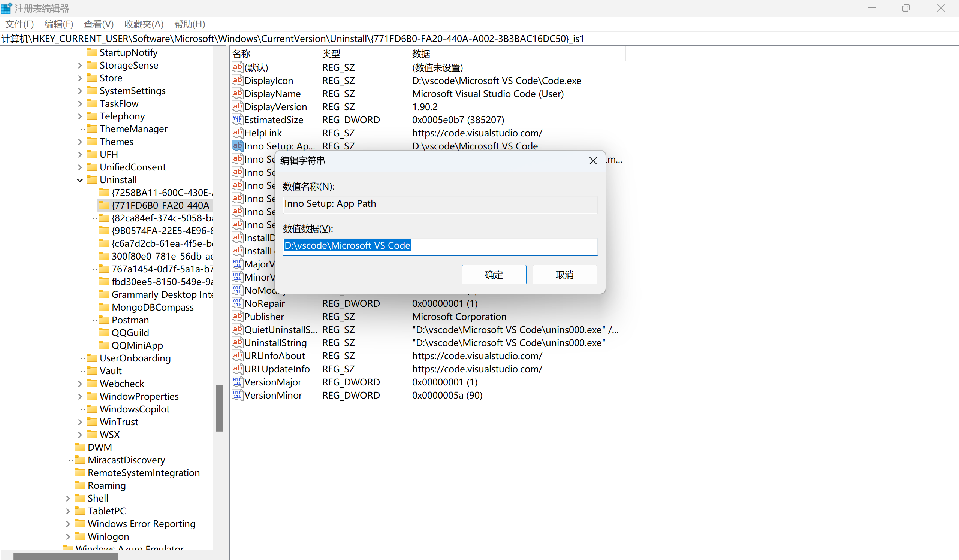The height and width of the screenshot is (560, 959).
Task: Select the Postman folder icon in tree
Action: (103, 320)
